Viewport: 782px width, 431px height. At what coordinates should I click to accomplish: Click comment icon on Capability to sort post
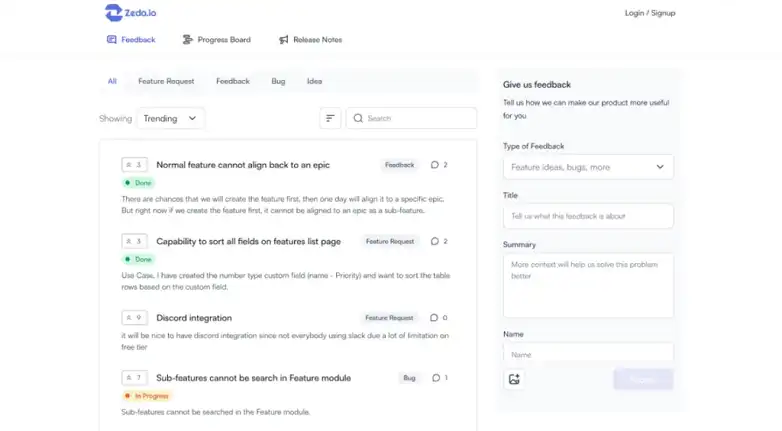tap(435, 241)
